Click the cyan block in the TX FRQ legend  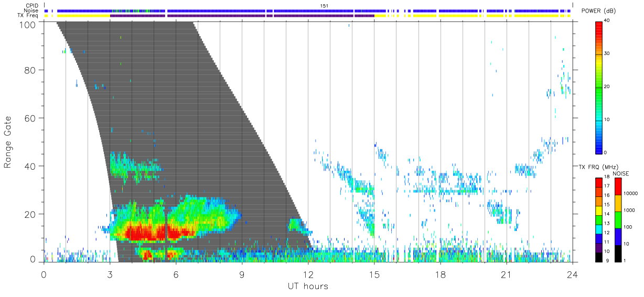point(598,229)
